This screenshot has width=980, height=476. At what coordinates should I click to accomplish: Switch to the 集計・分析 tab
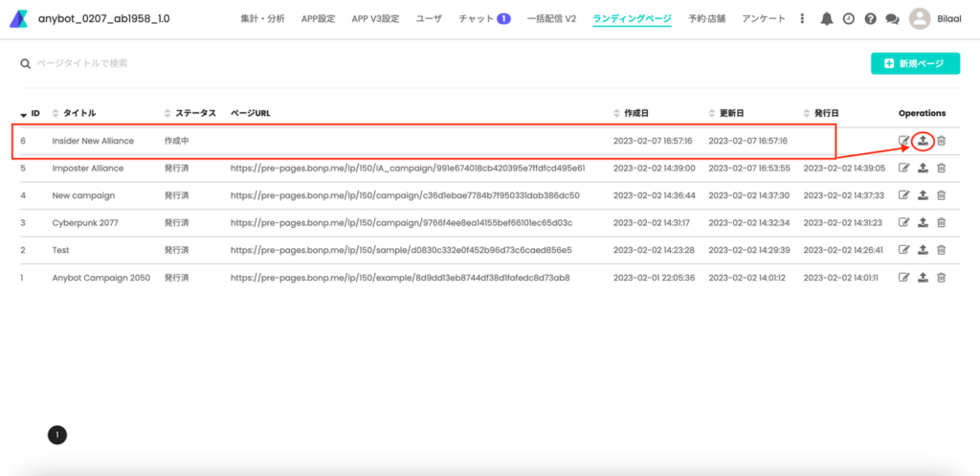point(261,18)
